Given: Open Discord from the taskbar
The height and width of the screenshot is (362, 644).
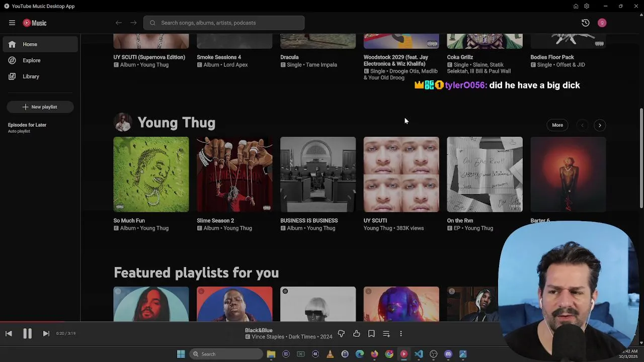Looking at the screenshot, I should (448, 354).
